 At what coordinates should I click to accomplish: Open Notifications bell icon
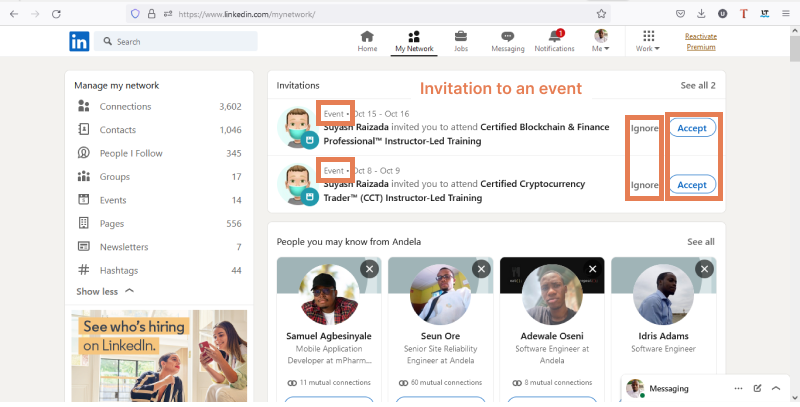[555, 41]
